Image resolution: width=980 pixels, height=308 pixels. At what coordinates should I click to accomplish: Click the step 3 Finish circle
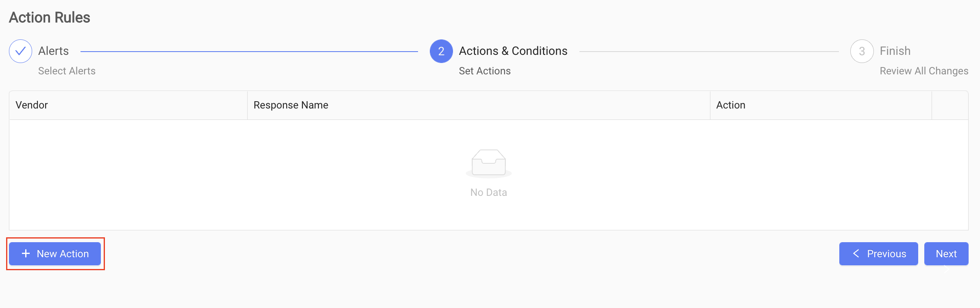pyautogui.click(x=862, y=51)
